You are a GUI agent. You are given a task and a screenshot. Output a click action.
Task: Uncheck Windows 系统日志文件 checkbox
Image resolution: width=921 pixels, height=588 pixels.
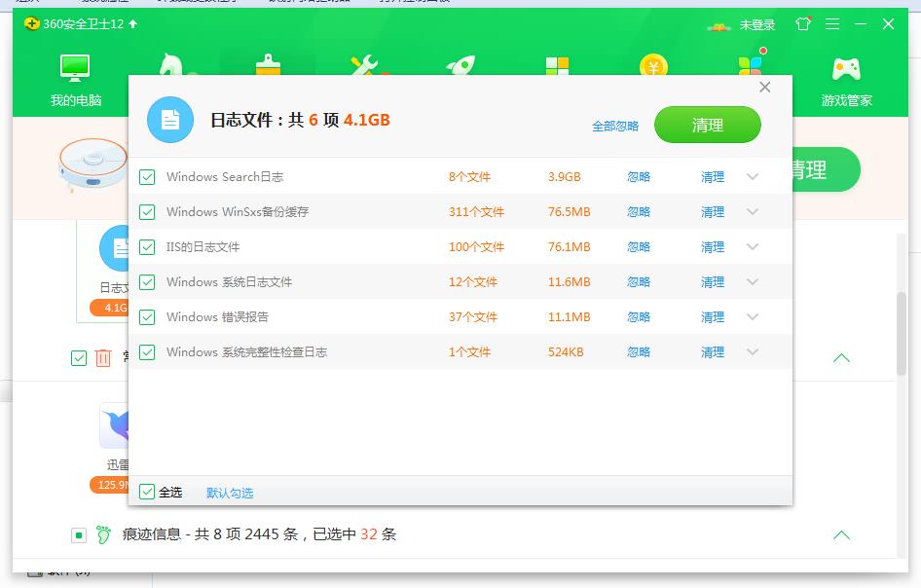pos(147,282)
